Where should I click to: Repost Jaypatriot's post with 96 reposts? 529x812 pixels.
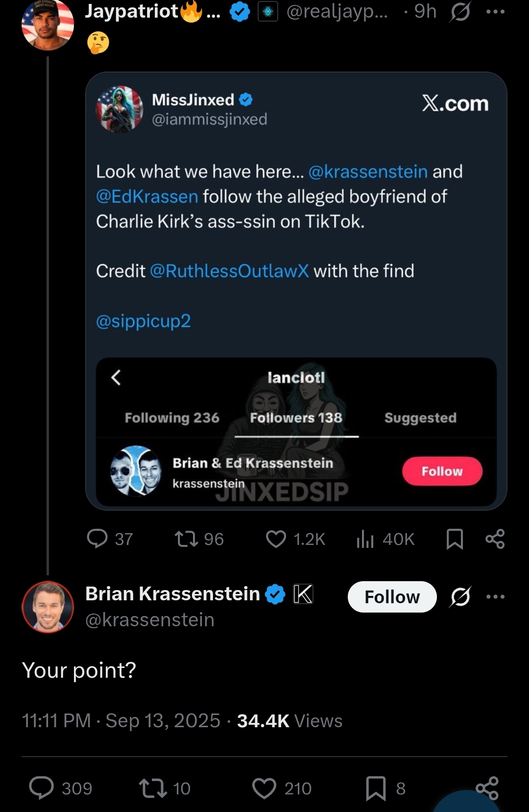tap(187, 539)
